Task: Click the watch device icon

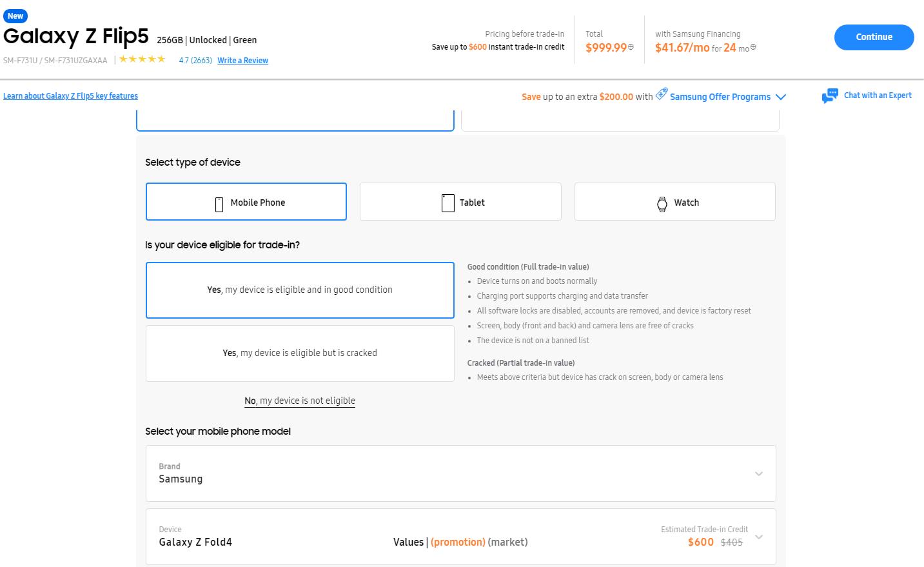Action: click(x=662, y=204)
